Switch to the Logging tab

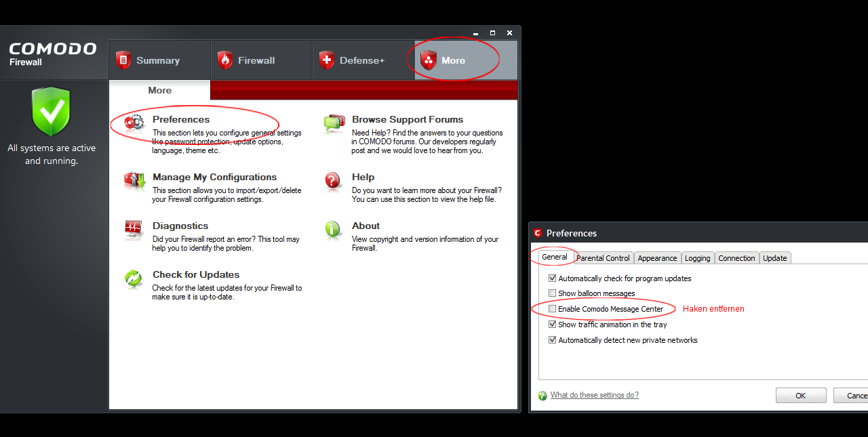click(697, 258)
